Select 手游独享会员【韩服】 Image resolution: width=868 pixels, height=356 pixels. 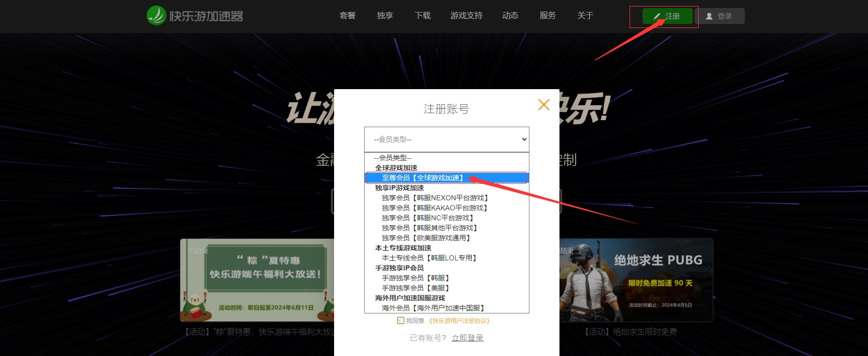click(x=447, y=278)
